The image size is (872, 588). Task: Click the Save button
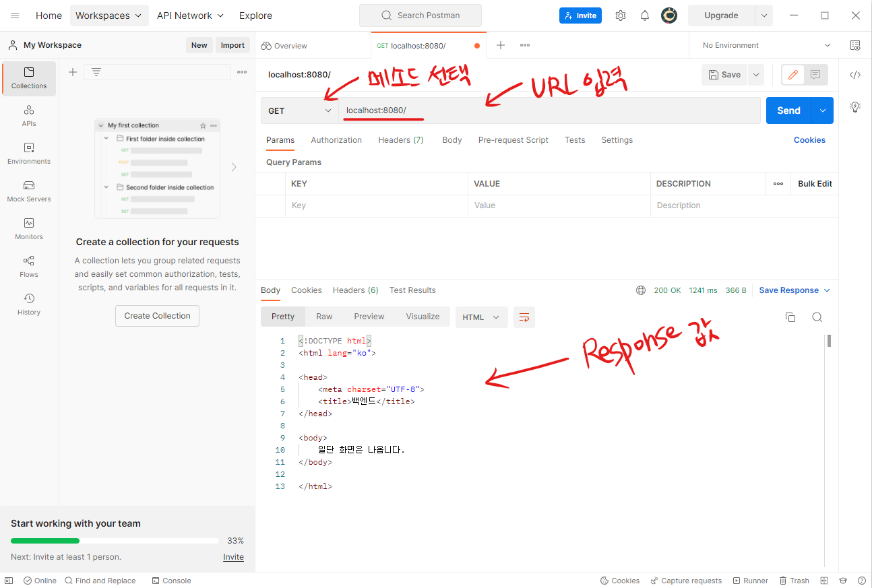pos(724,75)
